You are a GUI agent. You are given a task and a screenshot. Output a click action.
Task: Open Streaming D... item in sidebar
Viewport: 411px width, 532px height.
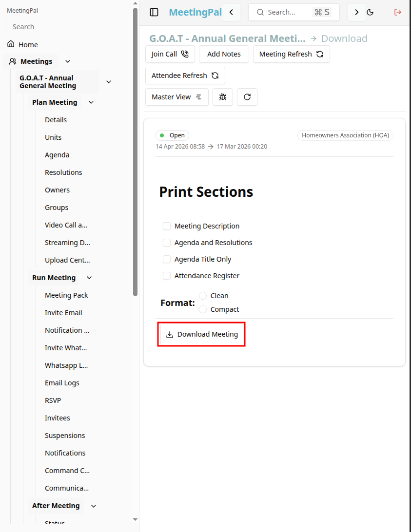67,243
